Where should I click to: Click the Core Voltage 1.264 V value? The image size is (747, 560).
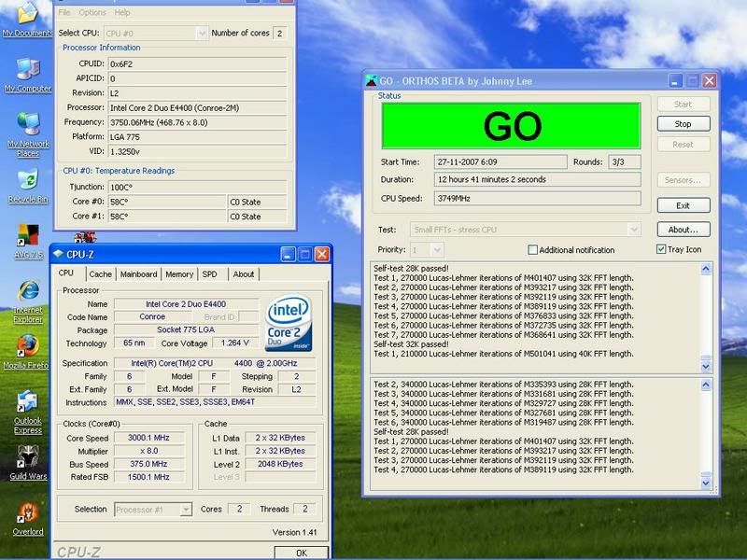click(x=235, y=343)
